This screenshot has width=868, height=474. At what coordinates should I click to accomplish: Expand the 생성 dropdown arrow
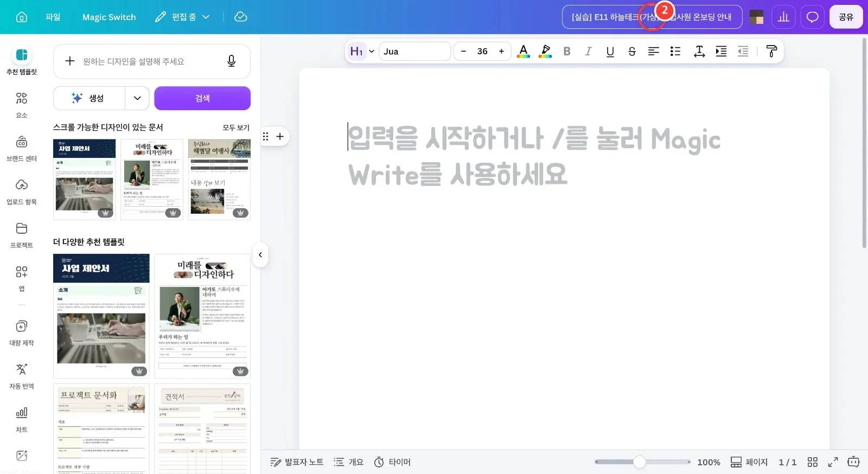(137, 98)
